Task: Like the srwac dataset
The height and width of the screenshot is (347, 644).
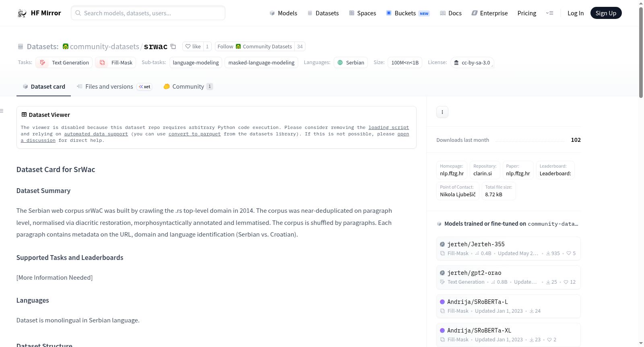Action: 193,46
